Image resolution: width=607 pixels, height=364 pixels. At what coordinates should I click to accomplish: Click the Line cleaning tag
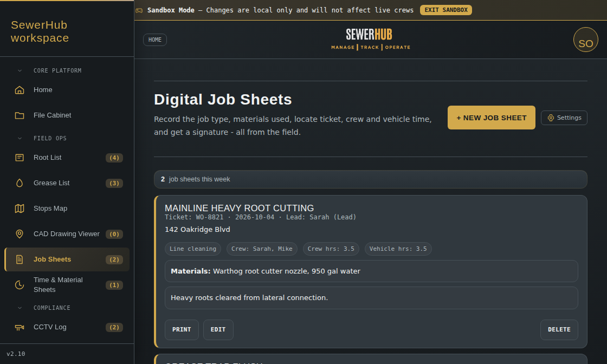(193, 249)
